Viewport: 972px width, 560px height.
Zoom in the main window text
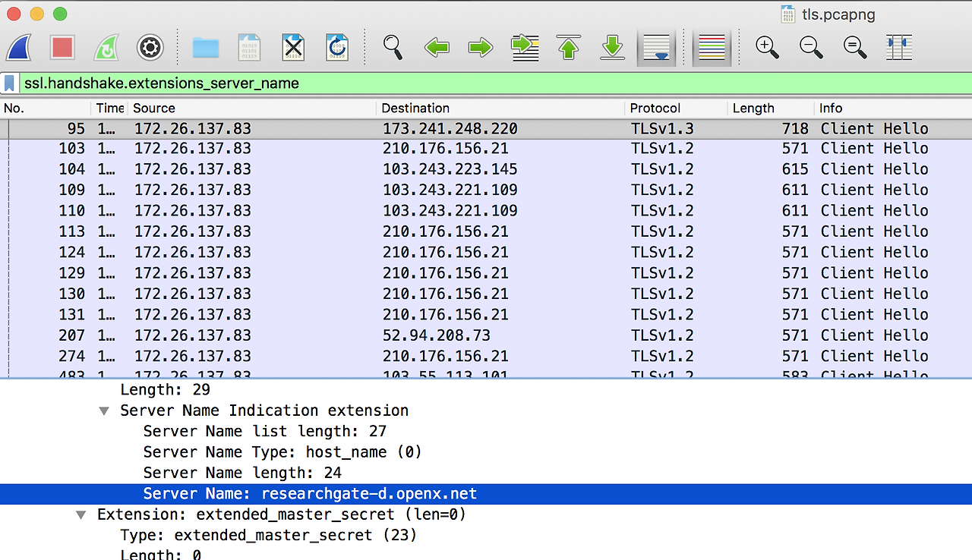coord(768,48)
